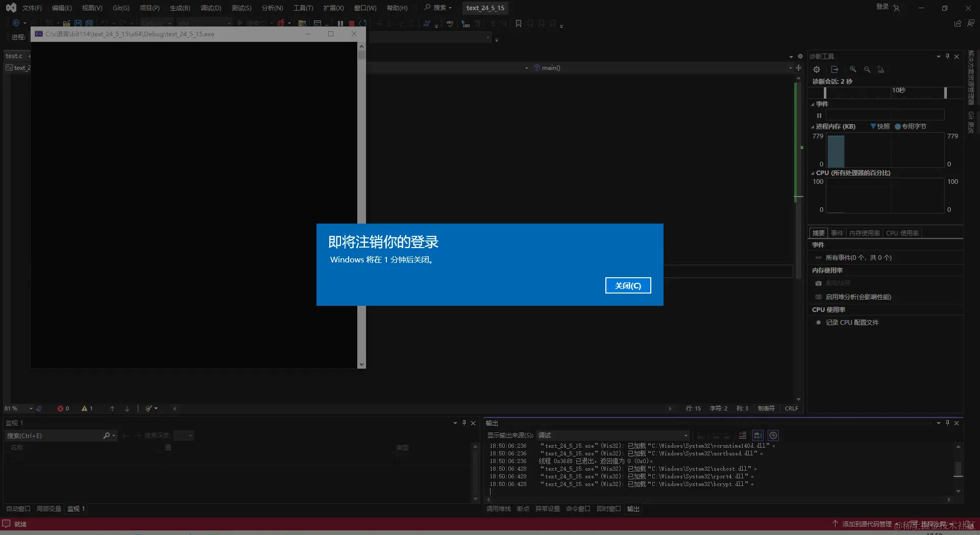
Task: Open the 命令窗口 command window tab
Action: (x=578, y=509)
